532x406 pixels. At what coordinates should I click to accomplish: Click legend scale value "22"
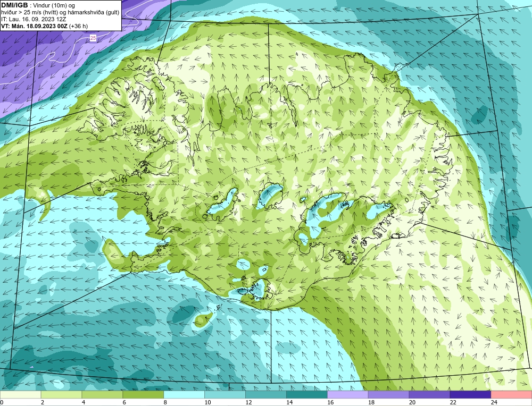[453, 402]
